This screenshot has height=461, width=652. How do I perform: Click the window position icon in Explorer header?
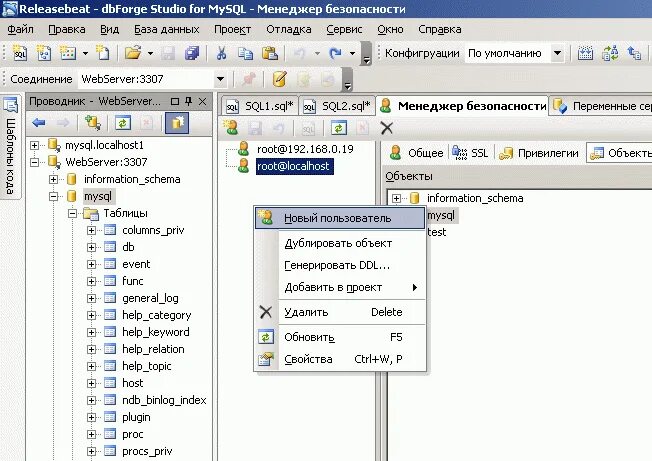[x=175, y=101]
